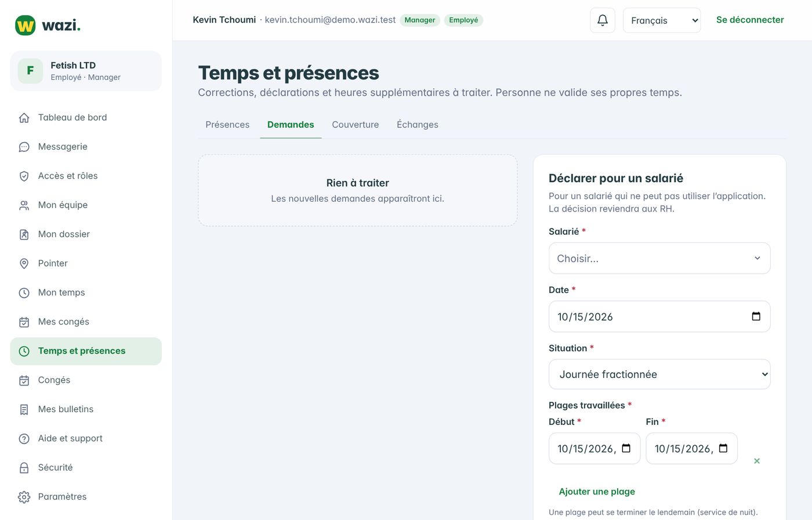
Task: Open the Salarié Choisir dropdown
Action: [659, 258]
